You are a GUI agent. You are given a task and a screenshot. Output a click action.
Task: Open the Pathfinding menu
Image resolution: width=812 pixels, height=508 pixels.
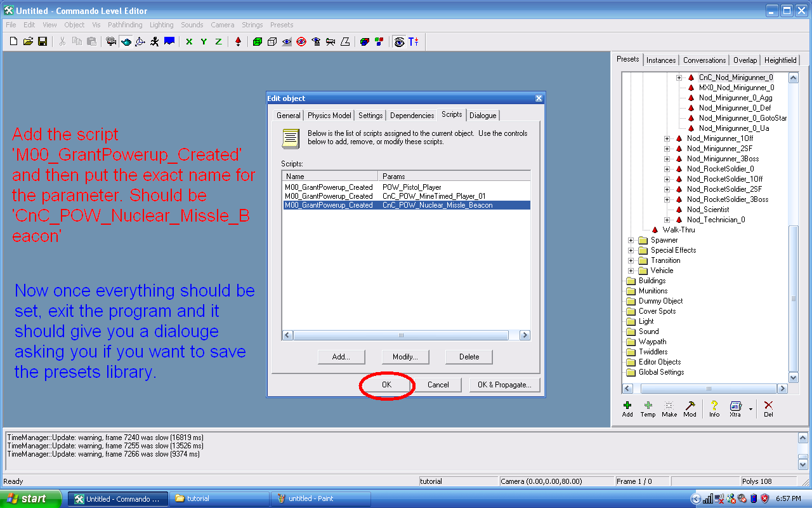tap(125, 25)
